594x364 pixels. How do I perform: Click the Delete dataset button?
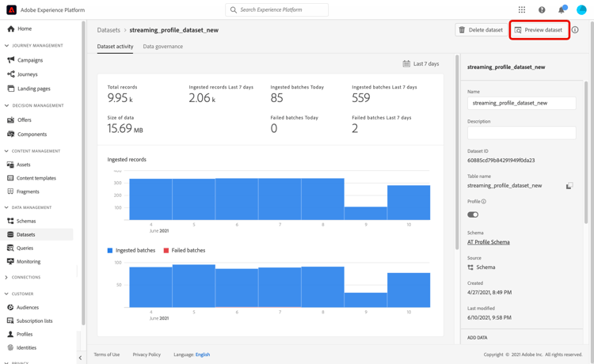(x=481, y=30)
